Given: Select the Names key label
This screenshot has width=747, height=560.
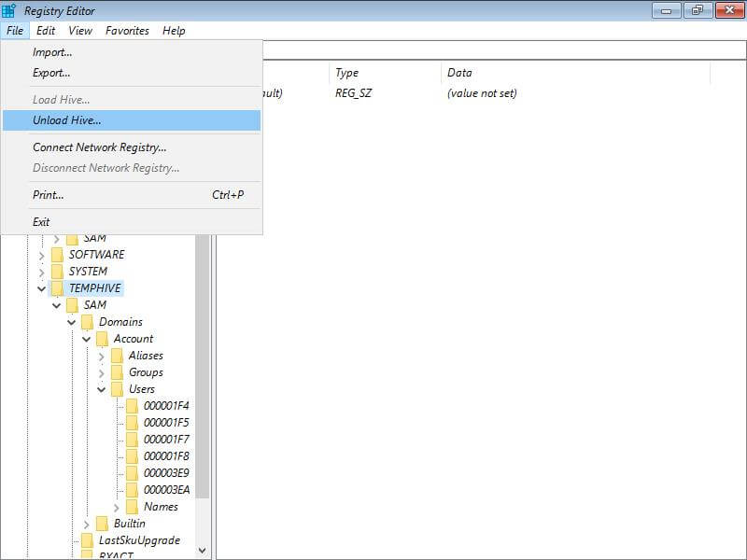Looking at the screenshot, I should [x=161, y=507].
